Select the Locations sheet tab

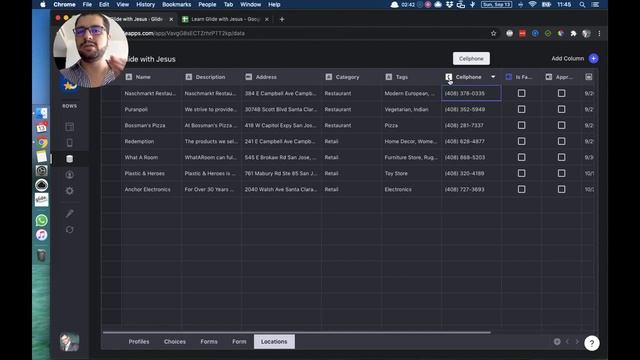click(x=274, y=342)
